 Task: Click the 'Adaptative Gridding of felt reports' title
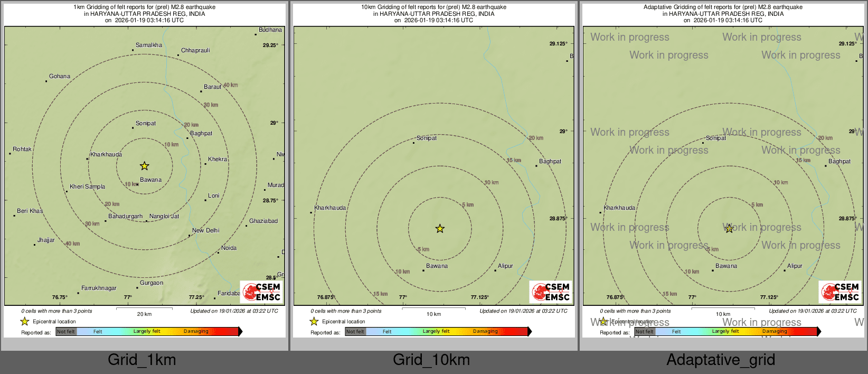[723, 7]
